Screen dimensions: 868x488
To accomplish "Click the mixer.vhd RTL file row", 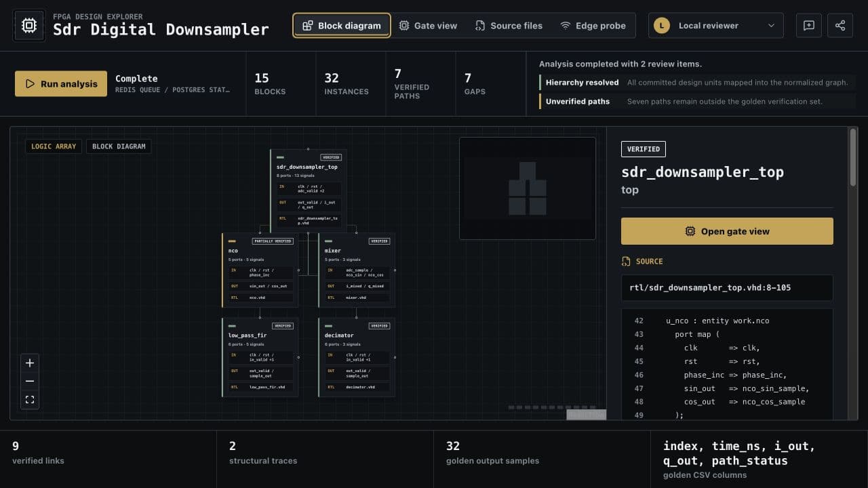I will pyautogui.click(x=357, y=298).
